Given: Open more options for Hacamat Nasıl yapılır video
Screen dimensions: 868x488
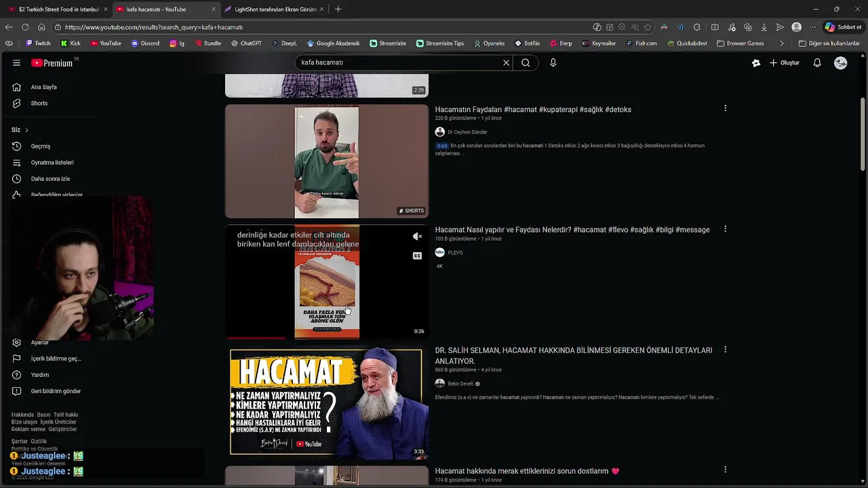Looking at the screenshot, I should click(725, 229).
